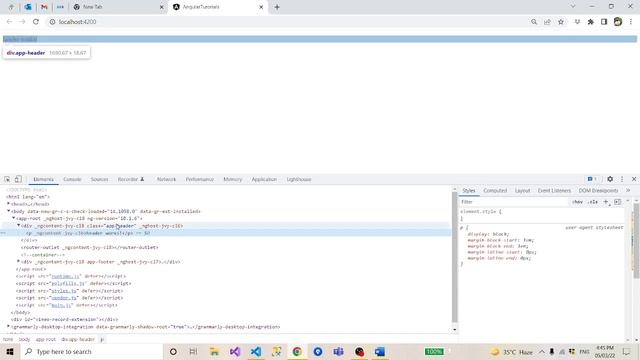
Task: Open the Recorder tab
Action: (131, 180)
